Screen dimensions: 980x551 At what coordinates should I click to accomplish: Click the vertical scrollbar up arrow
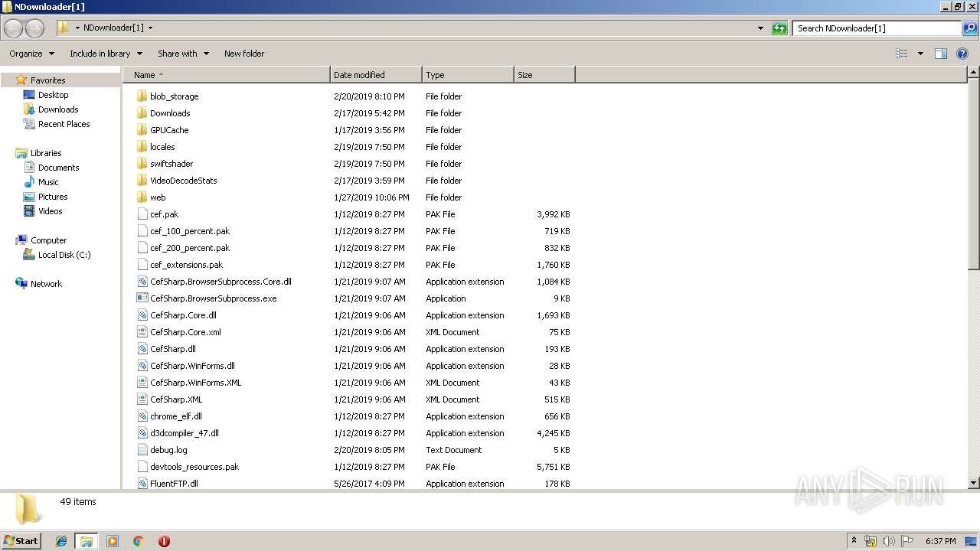(x=974, y=73)
